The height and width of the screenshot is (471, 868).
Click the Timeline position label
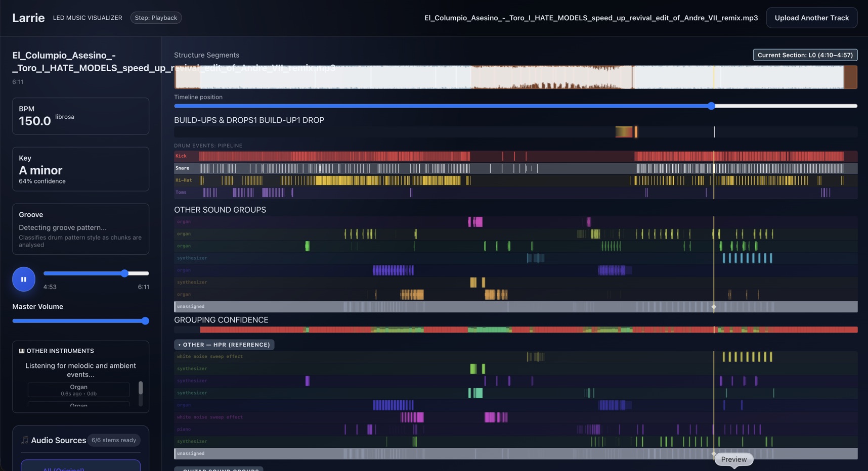coord(198,97)
